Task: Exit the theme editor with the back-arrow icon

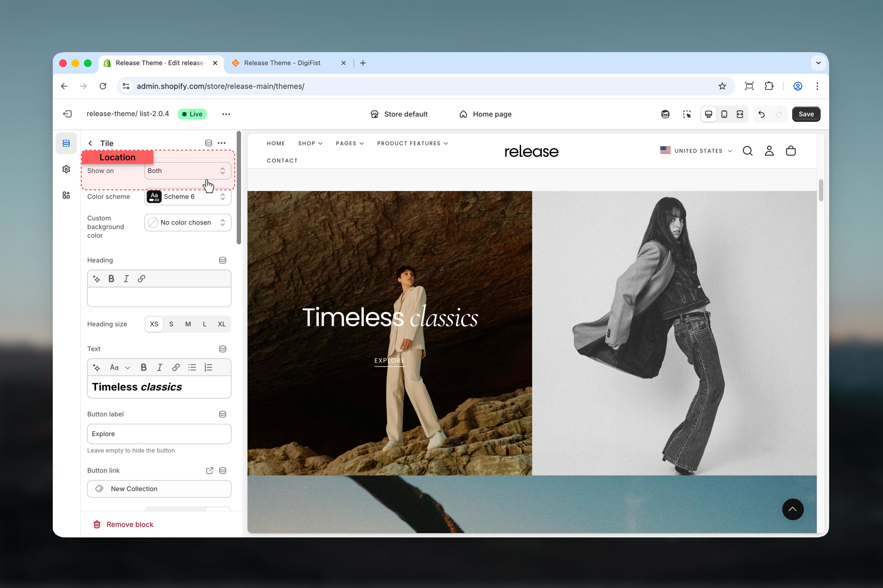Action: click(68, 114)
